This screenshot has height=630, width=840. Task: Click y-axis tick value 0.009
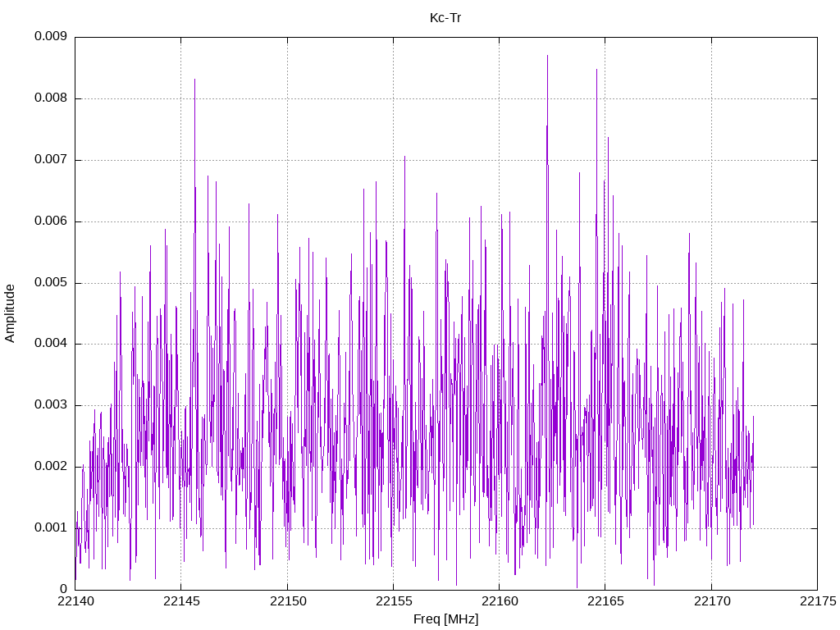[x=51, y=36]
